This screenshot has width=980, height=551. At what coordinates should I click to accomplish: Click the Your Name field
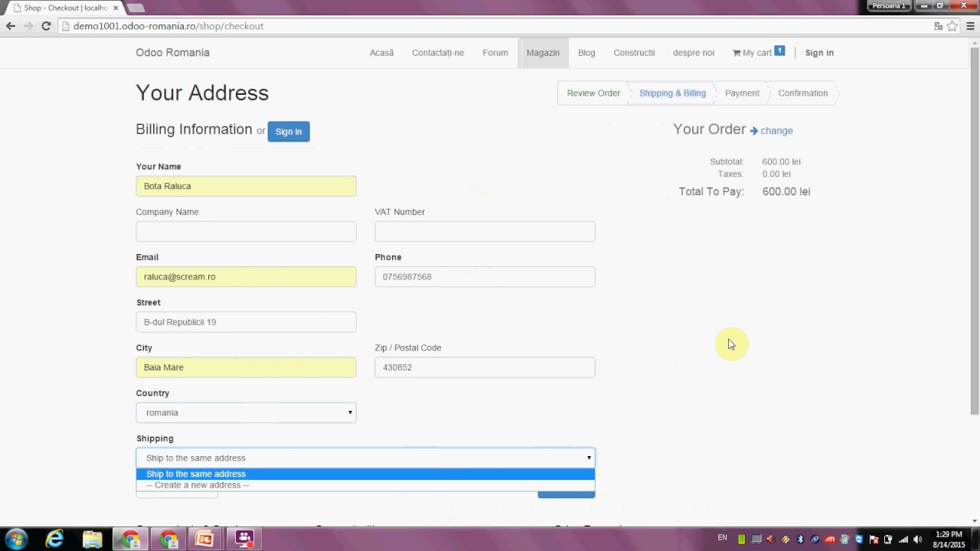(x=246, y=186)
